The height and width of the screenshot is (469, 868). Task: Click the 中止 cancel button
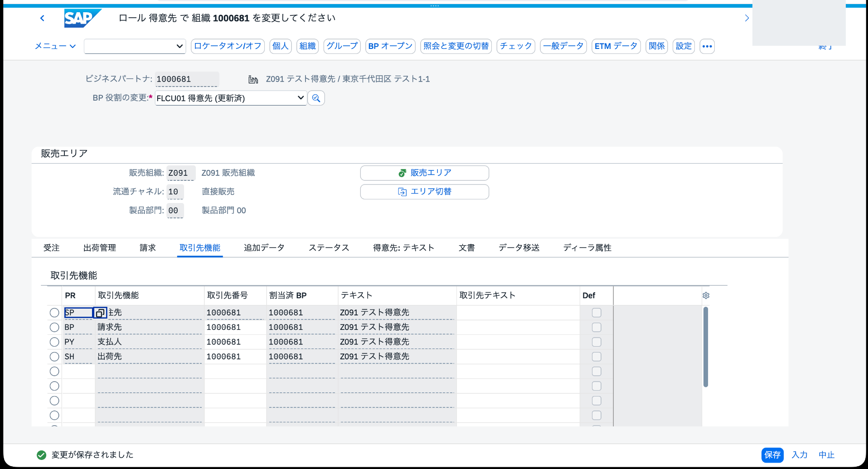point(827,455)
